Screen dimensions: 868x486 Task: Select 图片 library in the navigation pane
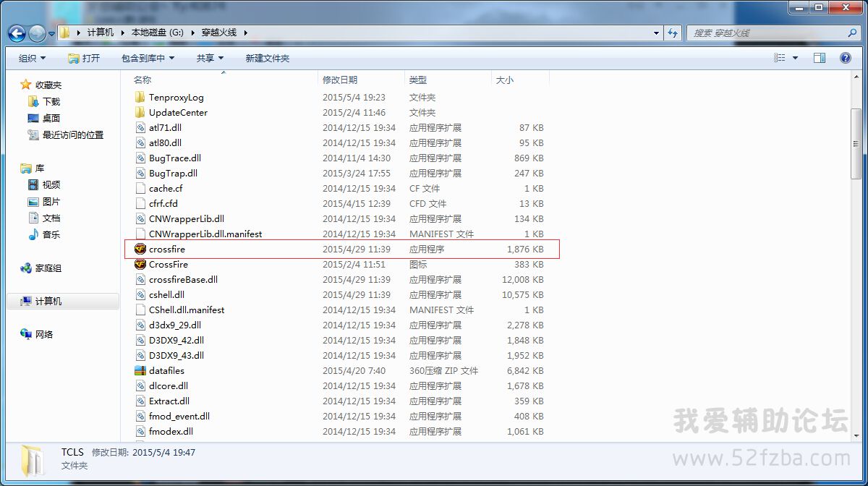(x=51, y=201)
